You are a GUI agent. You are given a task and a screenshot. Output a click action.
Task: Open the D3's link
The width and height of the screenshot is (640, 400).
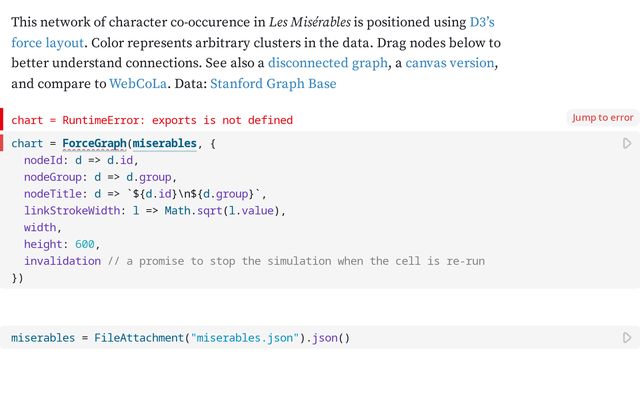482,21
